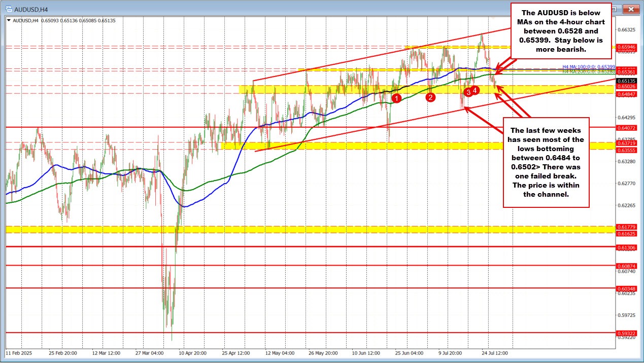Open the symbol dropdown arrow beside AUDUSD,H4
This screenshot has height=363, width=644.
pyautogui.click(x=8, y=20)
